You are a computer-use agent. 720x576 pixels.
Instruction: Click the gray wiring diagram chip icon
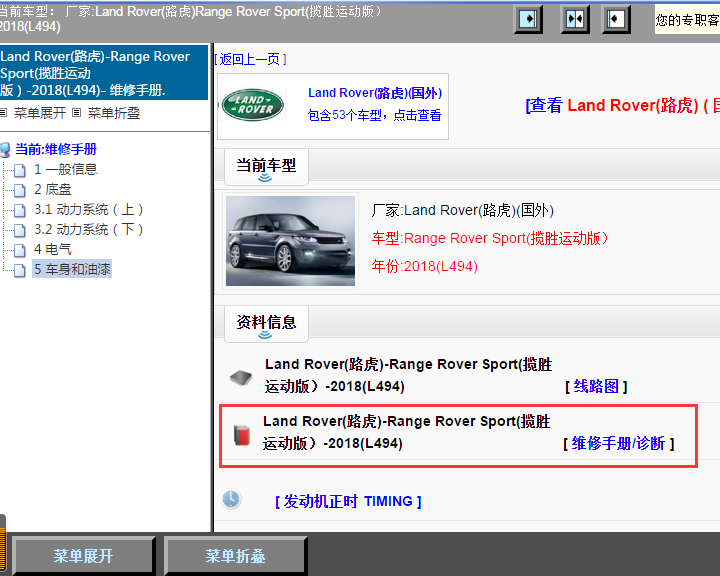(241, 378)
